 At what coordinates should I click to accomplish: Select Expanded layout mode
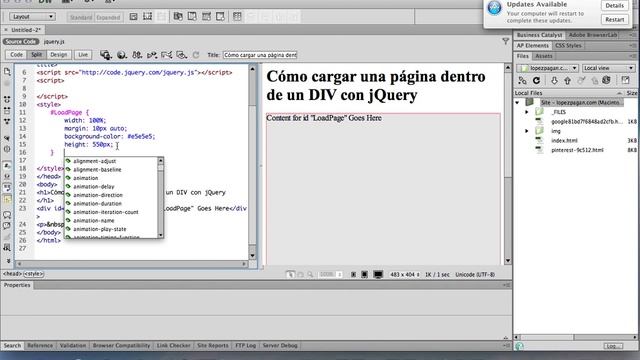click(x=108, y=17)
